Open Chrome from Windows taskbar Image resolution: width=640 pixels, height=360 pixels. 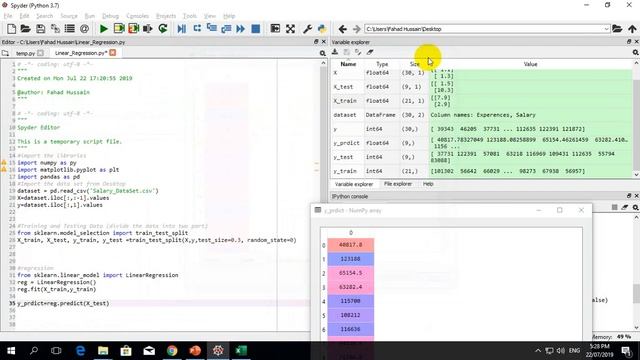tap(172, 351)
